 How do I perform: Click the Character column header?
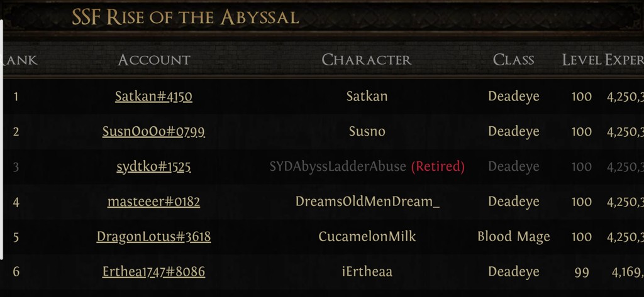[366, 60]
